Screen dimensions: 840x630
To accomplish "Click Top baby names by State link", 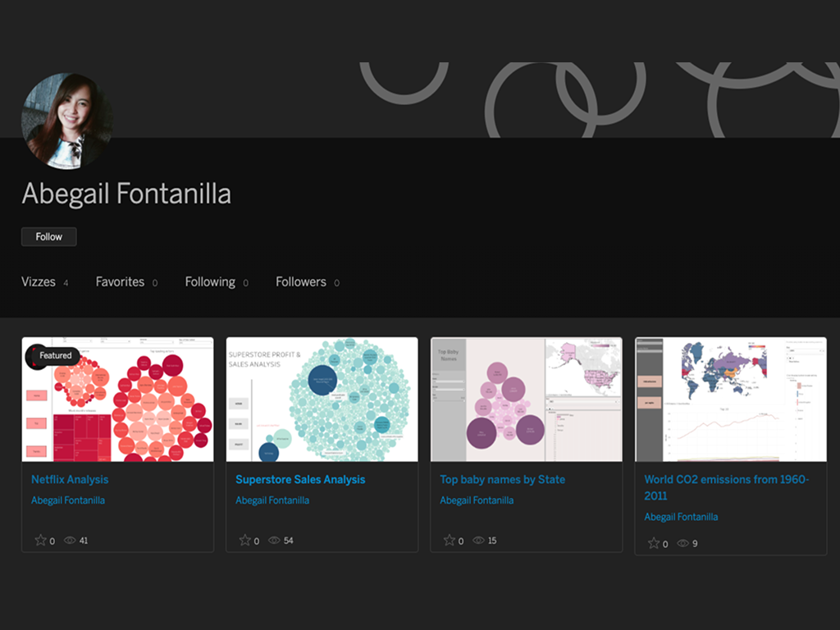I will click(503, 479).
